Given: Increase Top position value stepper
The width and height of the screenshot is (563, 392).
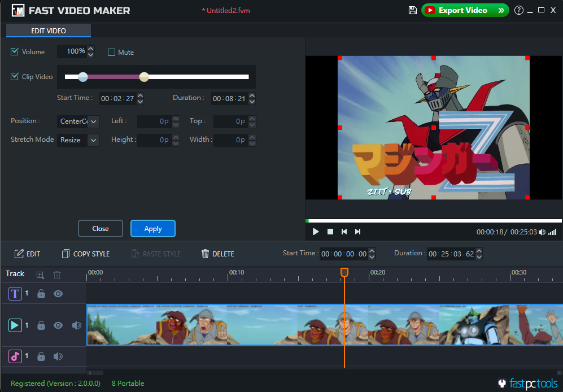Looking at the screenshot, I should tap(252, 118).
